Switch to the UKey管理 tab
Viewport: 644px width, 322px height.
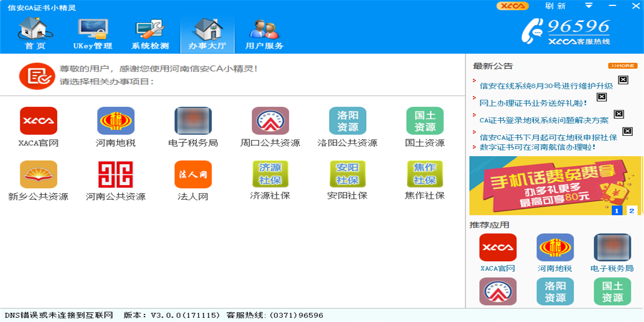pyautogui.click(x=93, y=34)
